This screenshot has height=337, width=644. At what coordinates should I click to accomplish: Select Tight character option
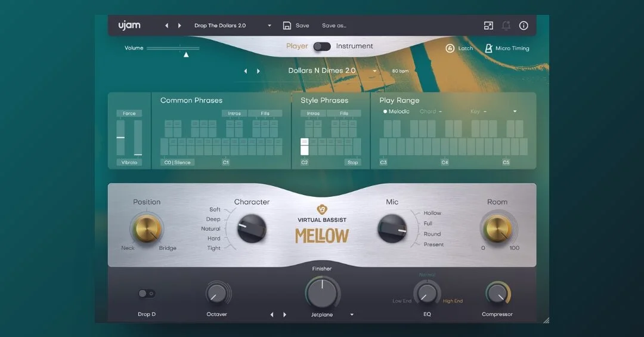[214, 248]
